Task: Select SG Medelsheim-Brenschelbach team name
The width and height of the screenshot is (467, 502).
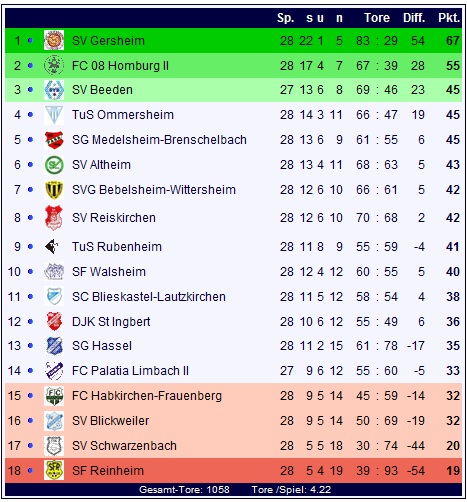Action: click(159, 140)
